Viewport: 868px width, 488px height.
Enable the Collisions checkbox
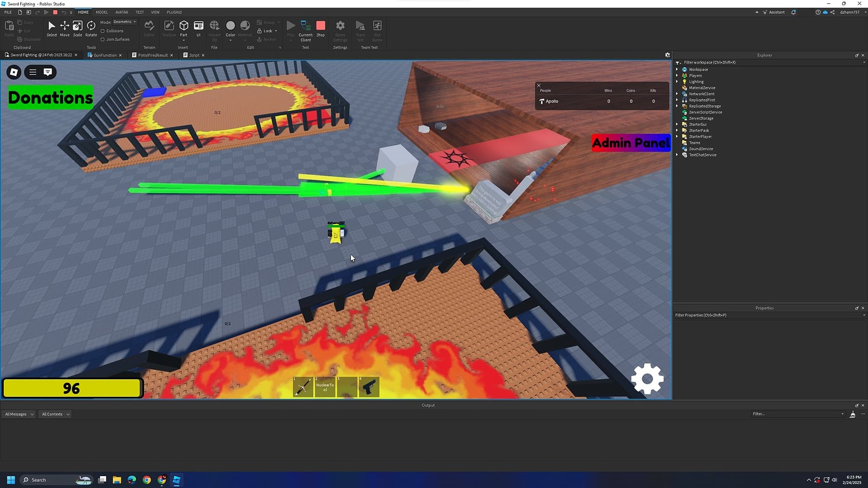pos(103,30)
